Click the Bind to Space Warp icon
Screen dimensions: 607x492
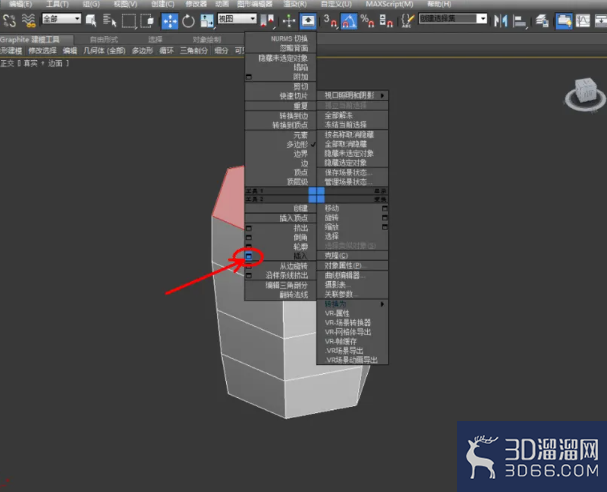[28, 21]
